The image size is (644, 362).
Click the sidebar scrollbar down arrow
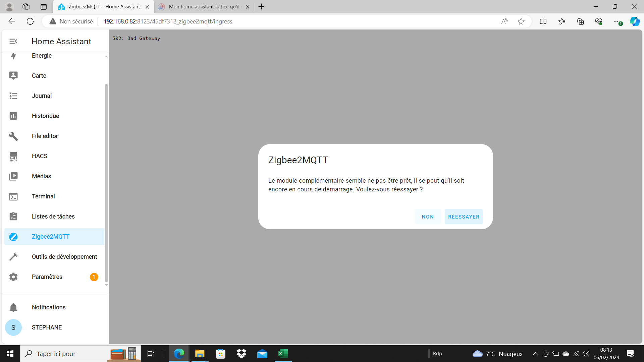coord(106,285)
